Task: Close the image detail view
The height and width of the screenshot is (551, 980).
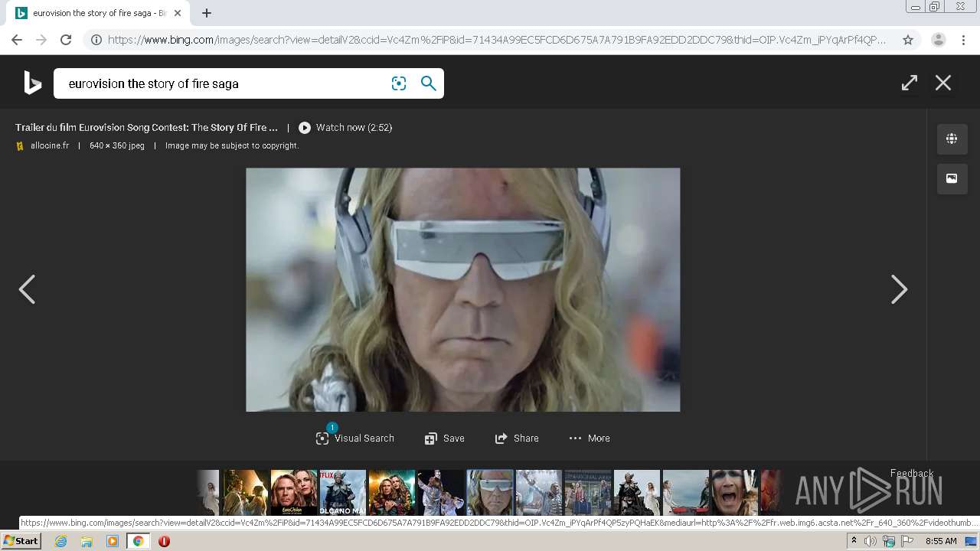Action: (x=943, y=83)
